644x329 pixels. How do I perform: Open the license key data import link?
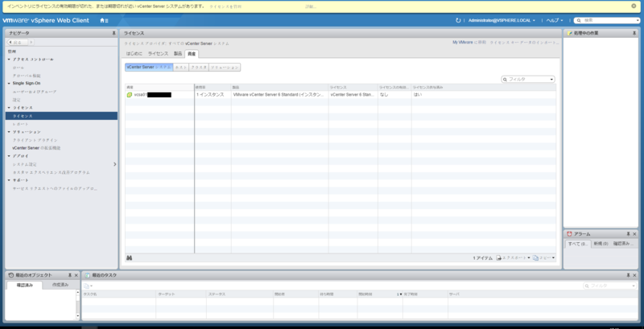pyautogui.click(x=524, y=43)
